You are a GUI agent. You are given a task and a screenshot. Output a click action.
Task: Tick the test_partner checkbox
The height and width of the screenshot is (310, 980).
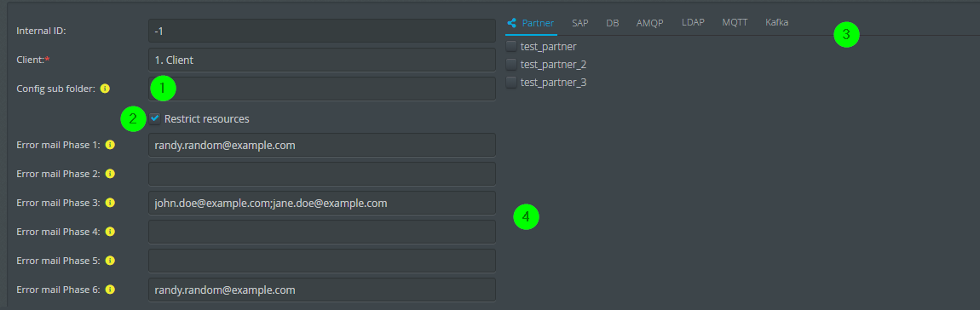(511, 46)
